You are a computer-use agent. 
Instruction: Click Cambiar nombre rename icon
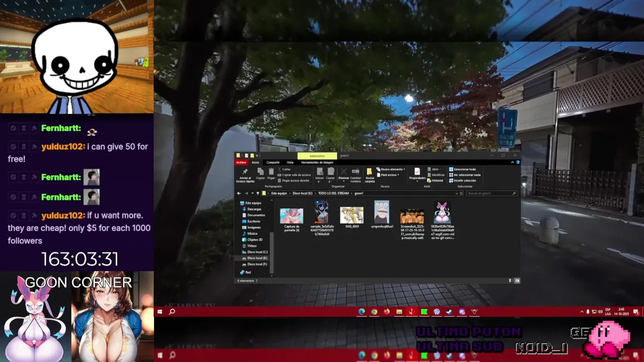(356, 172)
